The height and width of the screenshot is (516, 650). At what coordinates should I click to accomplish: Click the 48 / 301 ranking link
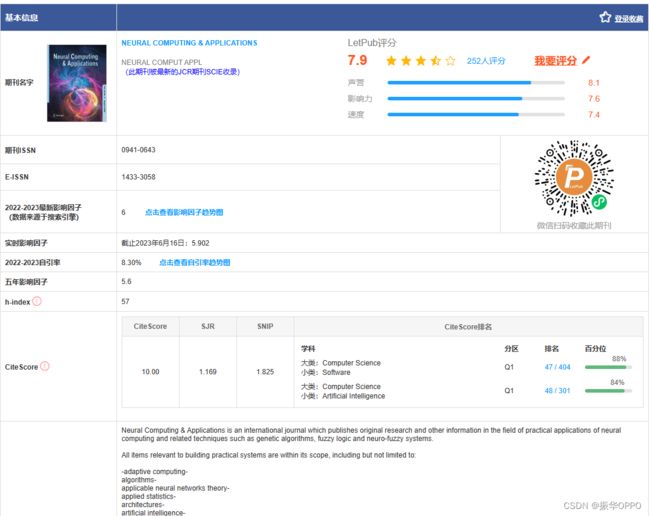point(557,390)
